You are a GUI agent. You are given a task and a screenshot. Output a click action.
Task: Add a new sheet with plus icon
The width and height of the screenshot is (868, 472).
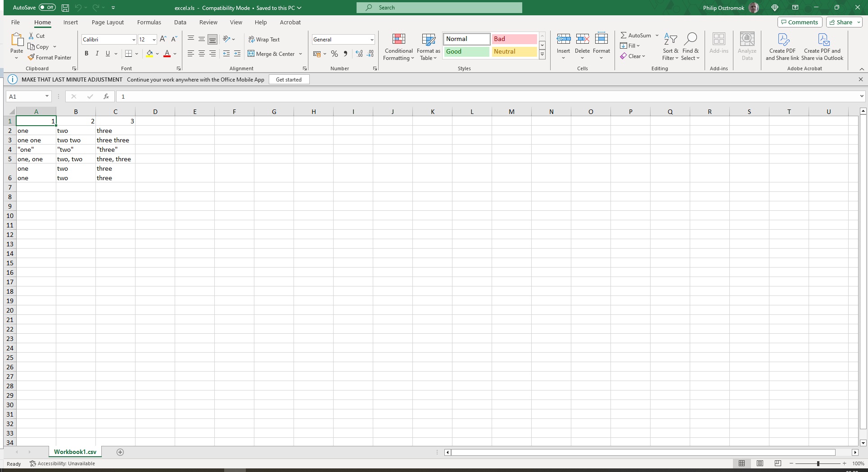tap(120, 452)
